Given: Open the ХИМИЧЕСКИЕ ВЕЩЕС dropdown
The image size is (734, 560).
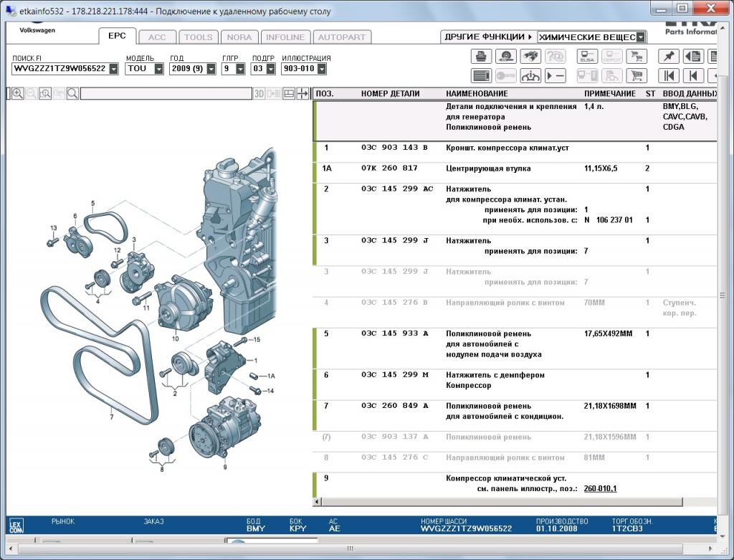Looking at the screenshot, I should tap(641, 37).
